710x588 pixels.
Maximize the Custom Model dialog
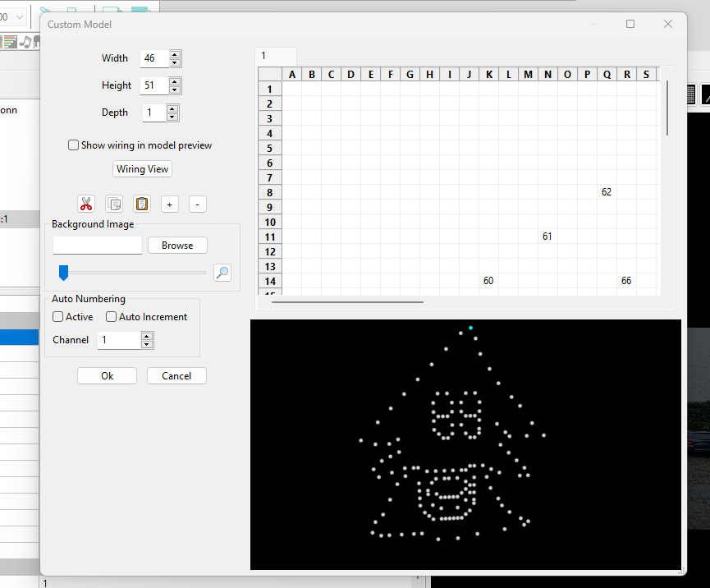[630, 24]
